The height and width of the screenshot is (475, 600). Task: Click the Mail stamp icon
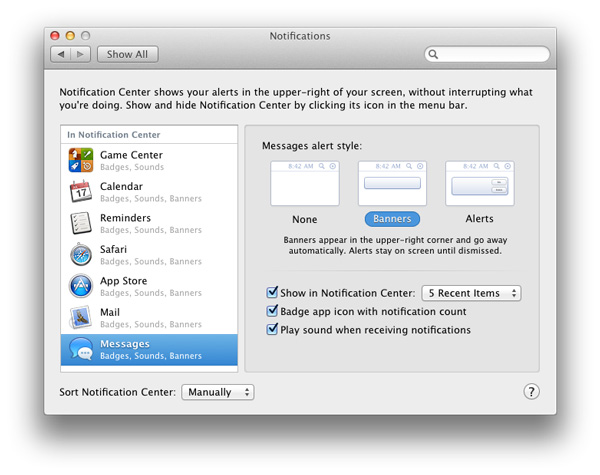coord(81,317)
